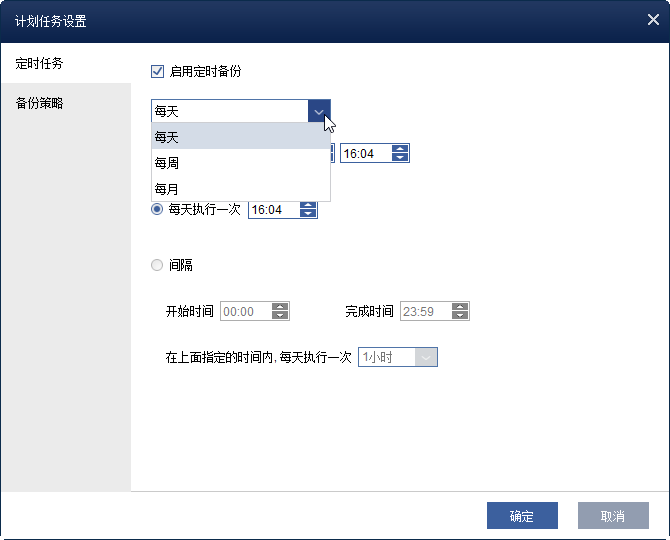Open the 定时任务 tab

pos(40,63)
